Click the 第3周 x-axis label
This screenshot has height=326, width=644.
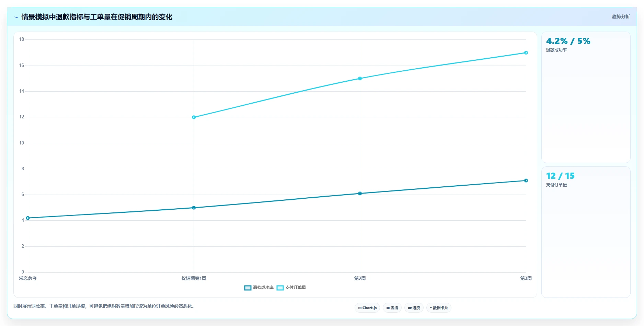click(526, 278)
